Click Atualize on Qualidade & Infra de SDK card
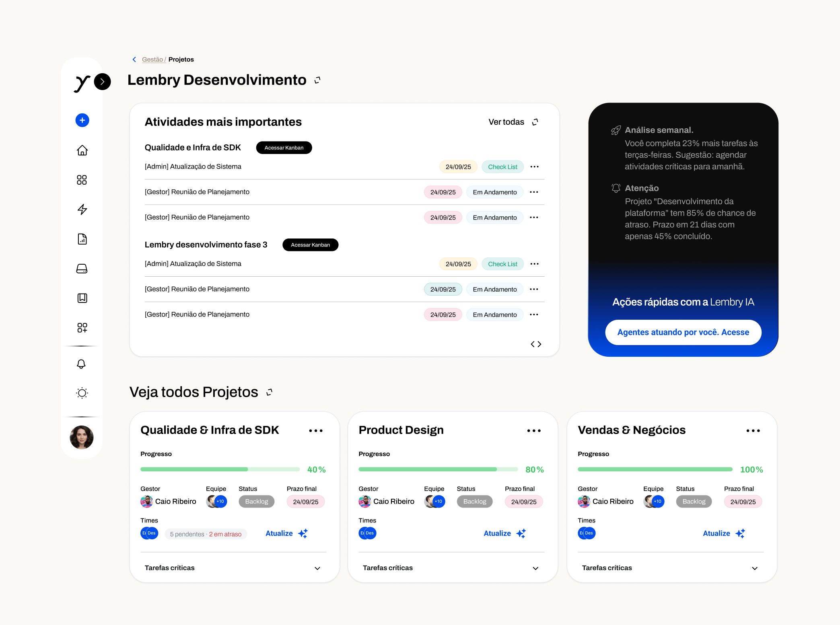This screenshot has height=625, width=840. click(x=286, y=533)
